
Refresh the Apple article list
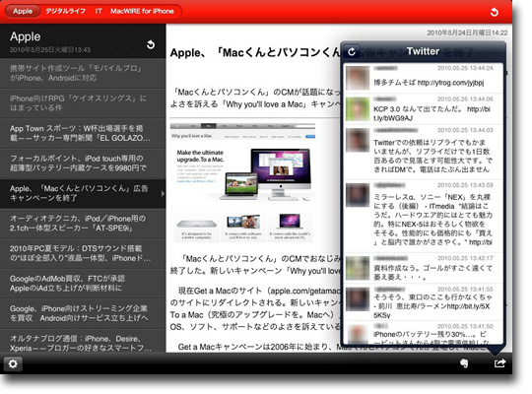pyautogui.click(x=151, y=44)
